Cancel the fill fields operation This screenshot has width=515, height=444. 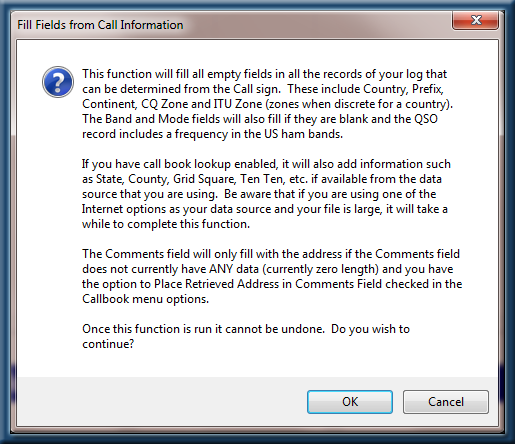tap(446, 402)
